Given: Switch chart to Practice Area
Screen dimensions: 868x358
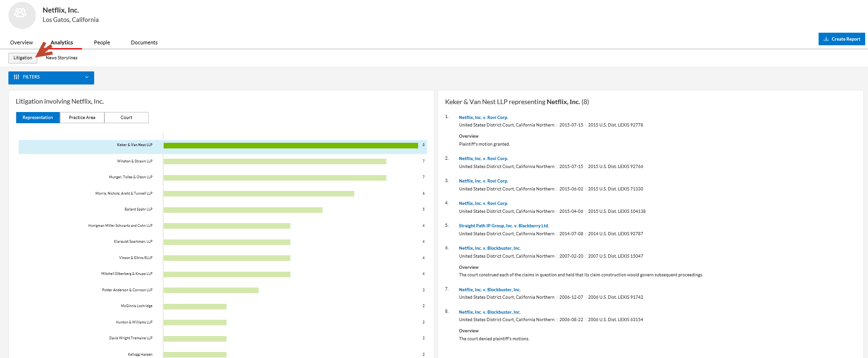Looking at the screenshot, I should [x=82, y=118].
